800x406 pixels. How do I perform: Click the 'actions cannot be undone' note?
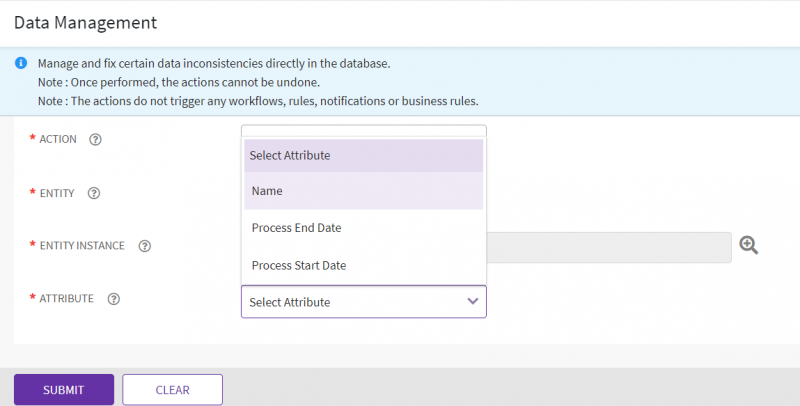tap(179, 82)
